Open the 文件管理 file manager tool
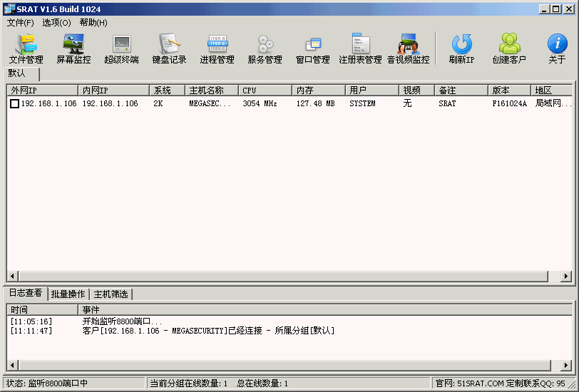The image size is (579, 392). tap(26, 48)
